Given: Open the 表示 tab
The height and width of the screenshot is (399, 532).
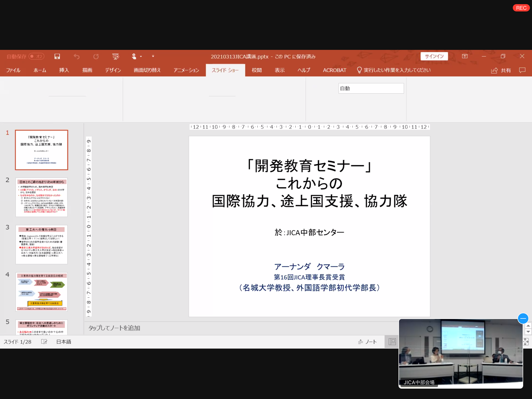Looking at the screenshot, I should [280, 70].
